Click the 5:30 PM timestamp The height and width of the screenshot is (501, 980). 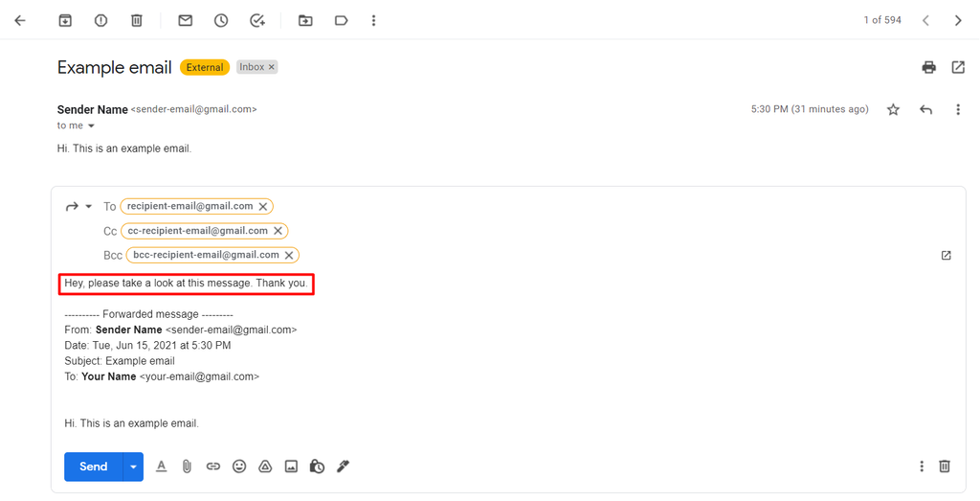point(810,109)
